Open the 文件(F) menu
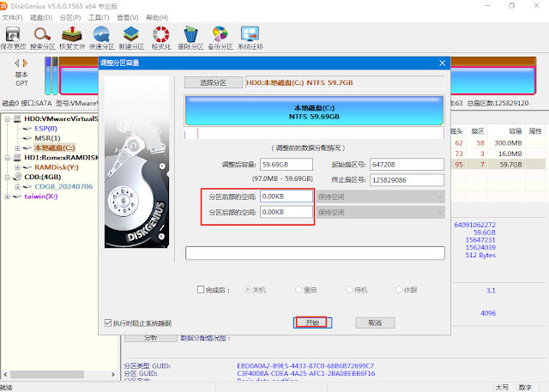 [12, 17]
